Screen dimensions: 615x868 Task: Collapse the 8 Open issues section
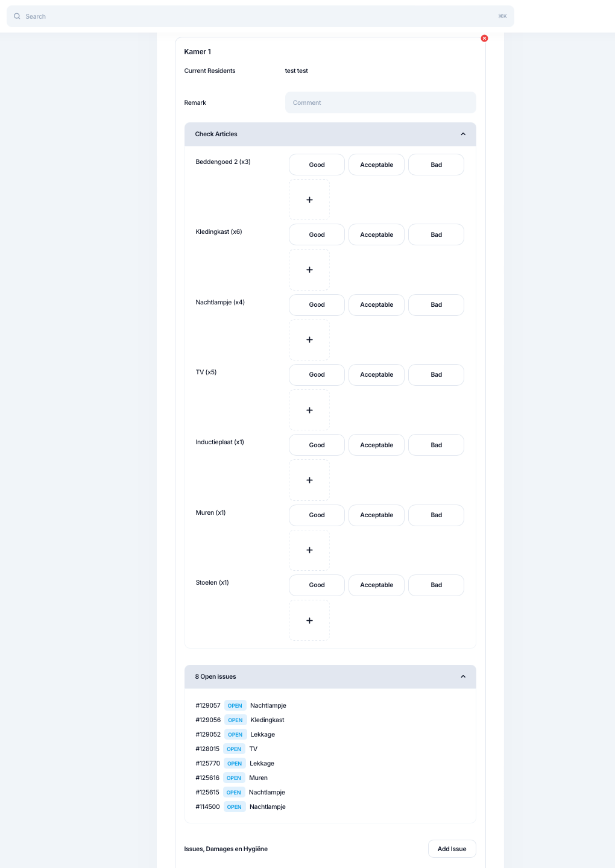(x=462, y=676)
